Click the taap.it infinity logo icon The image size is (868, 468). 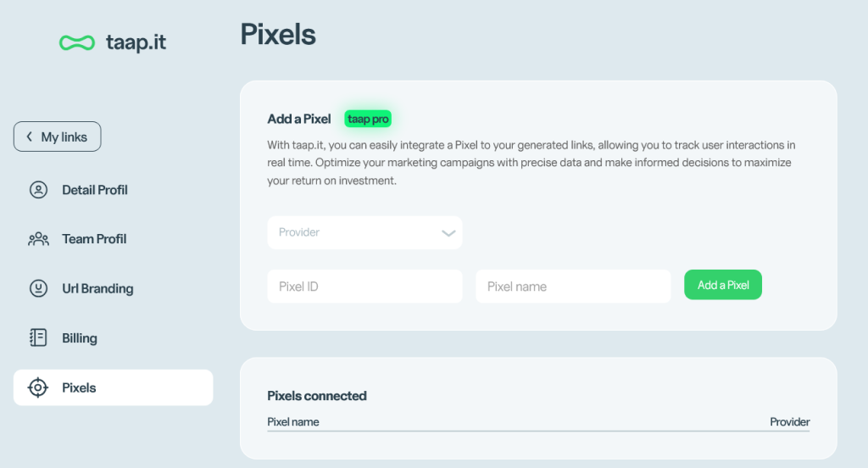(x=76, y=42)
